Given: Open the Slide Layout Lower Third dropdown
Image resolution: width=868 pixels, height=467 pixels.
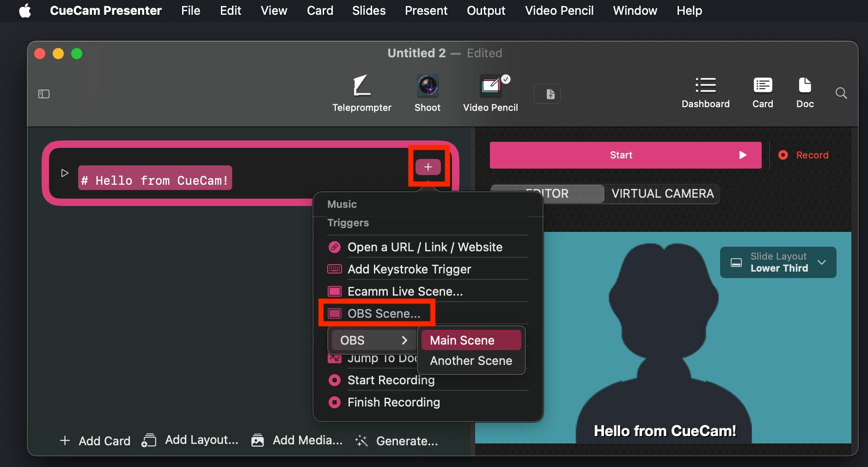Looking at the screenshot, I should 778,262.
